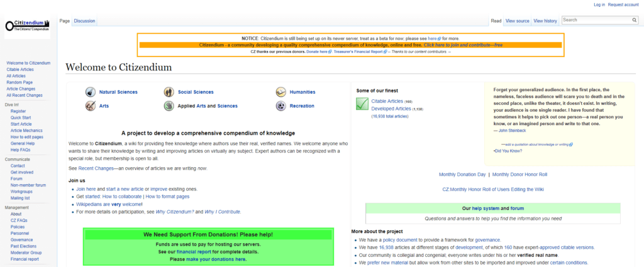The height and width of the screenshot is (267, 644).
Task: Open How to edit pages
Action: click(26, 137)
